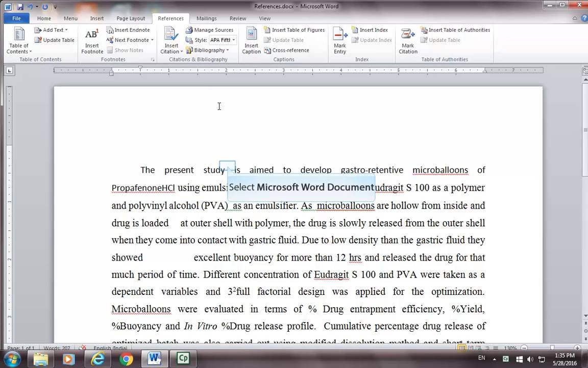Image resolution: width=588 pixels, height=368 pixels.
Task: Open Next Footnote dropdown arrow
Action: [x=152, y=40]
